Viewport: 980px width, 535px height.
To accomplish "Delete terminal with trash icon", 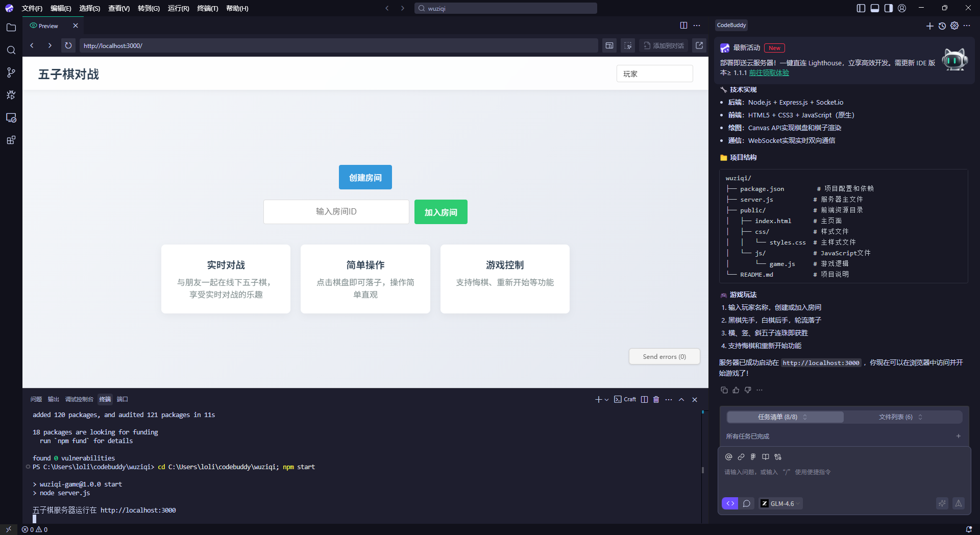I will (656, 399).
